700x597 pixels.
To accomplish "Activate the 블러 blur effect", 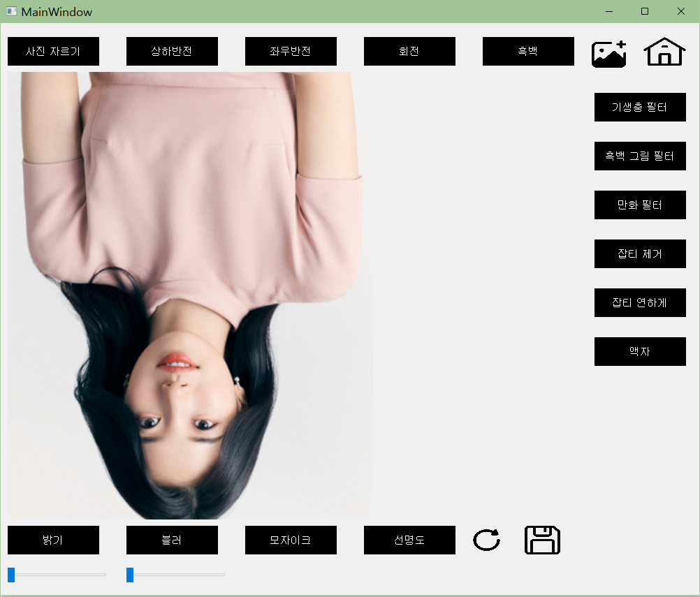I will (x=172, y=540).
